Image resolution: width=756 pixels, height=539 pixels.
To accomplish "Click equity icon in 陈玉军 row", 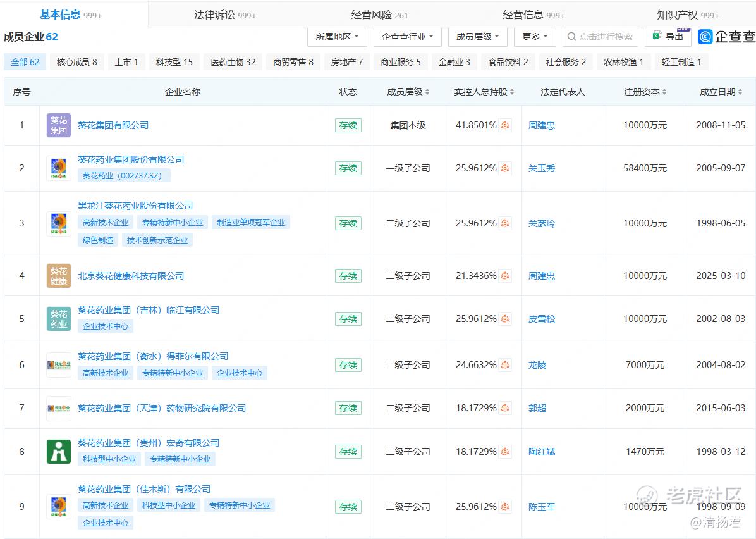I will [505, 507].
